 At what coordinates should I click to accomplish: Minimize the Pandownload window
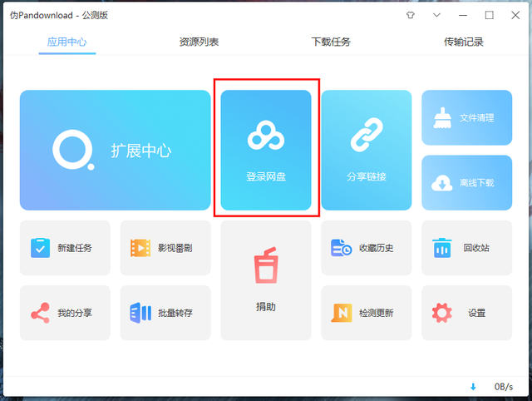click(x=463, y=15)
